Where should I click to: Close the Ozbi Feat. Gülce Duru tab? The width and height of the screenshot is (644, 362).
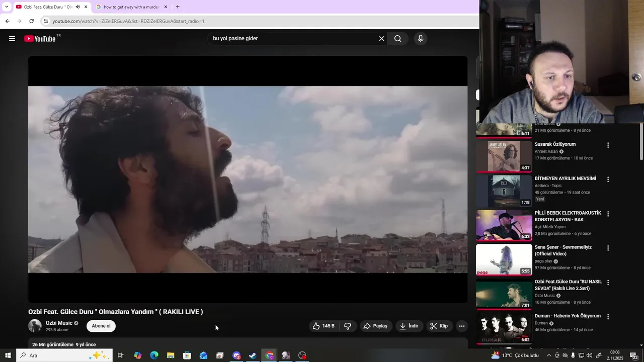tap(86, 7)
